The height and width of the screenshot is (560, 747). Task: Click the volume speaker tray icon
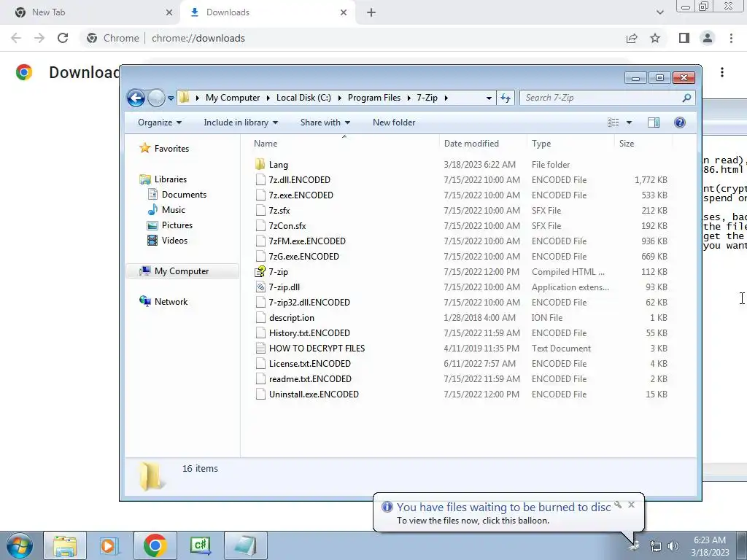tap(673, 546)
